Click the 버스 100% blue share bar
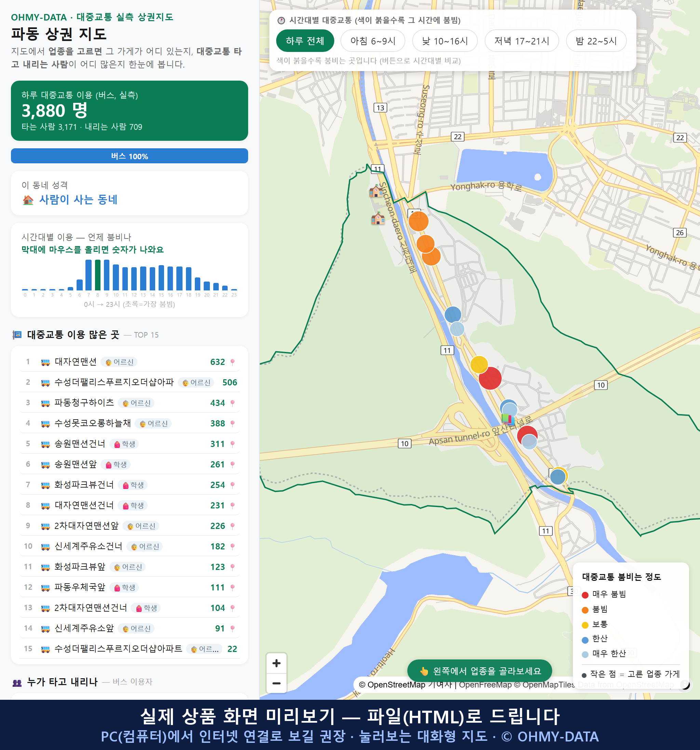Screen dimensions: 700x750 130,156
